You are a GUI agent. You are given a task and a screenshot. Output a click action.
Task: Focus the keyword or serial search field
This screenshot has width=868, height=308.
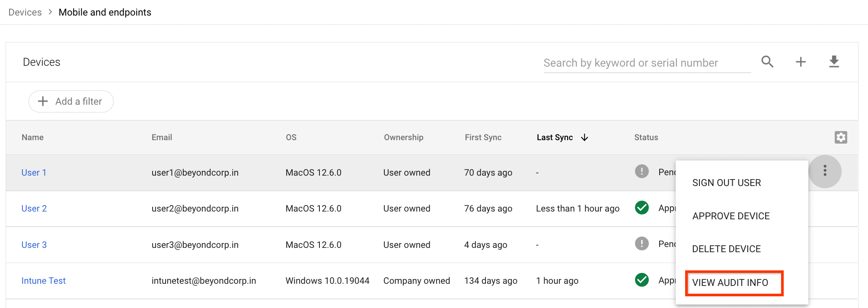[x=646, y=63]
